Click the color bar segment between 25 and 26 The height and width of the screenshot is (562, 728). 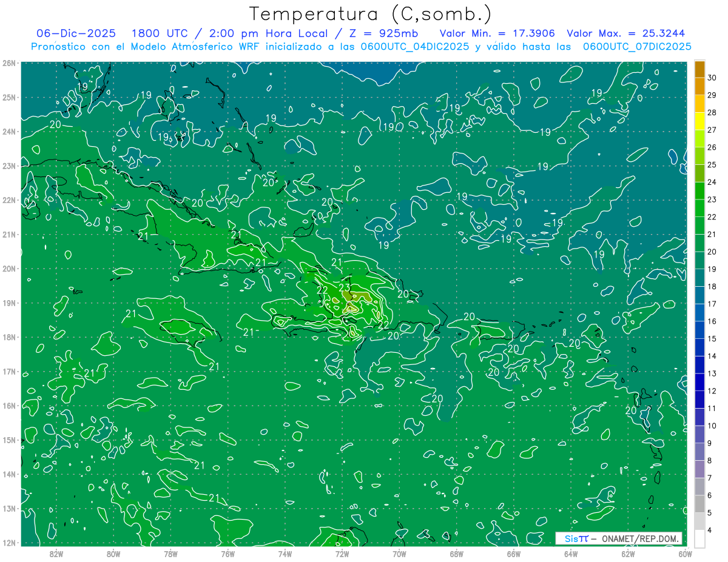(x=699, y=156)
